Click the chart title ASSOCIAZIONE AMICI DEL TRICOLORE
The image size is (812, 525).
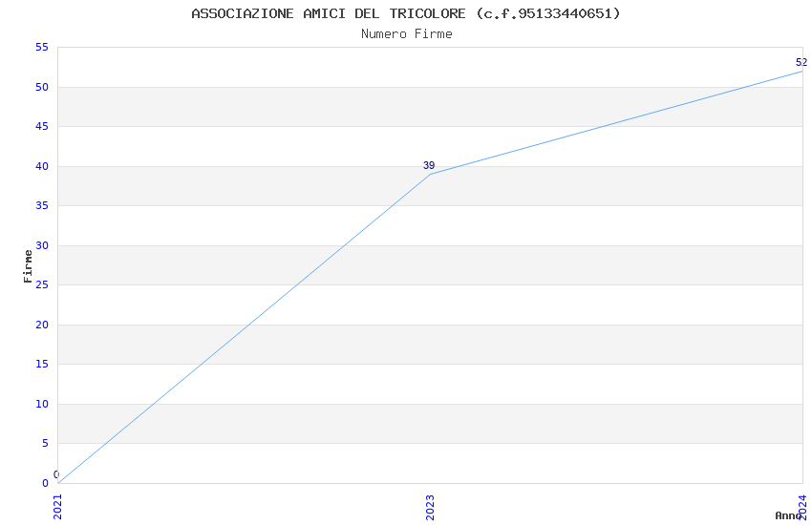(406, 13)
